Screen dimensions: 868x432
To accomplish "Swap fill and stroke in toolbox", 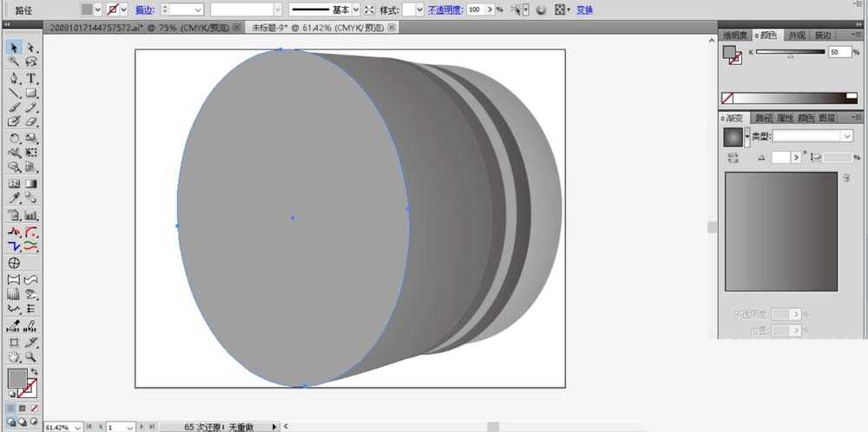I will point(35,371).
